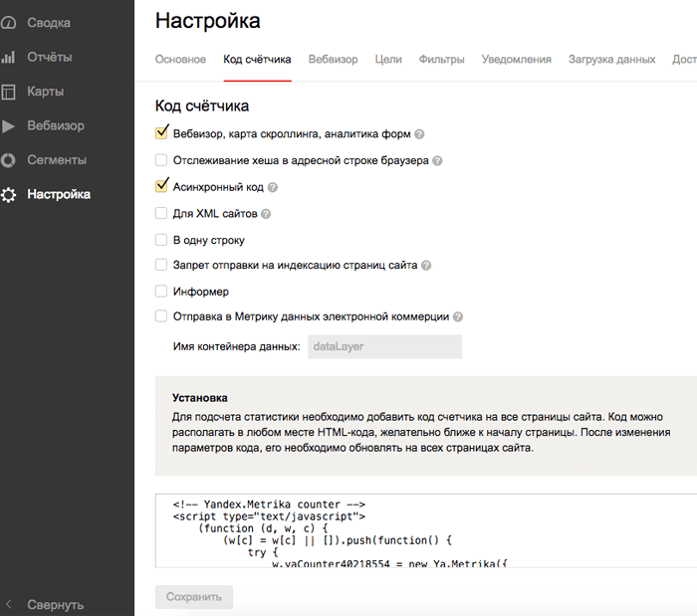Check the В одну строку option
The image size is (697, 616).
pos(161,240)
